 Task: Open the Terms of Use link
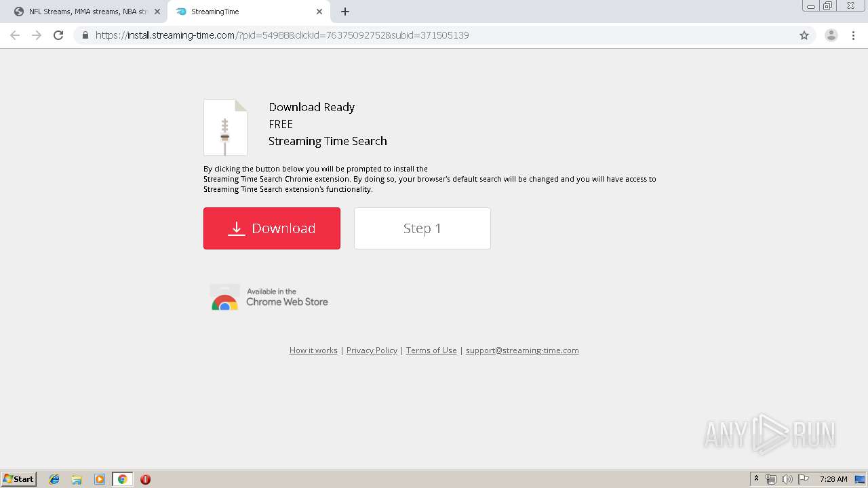coord(431,350)
